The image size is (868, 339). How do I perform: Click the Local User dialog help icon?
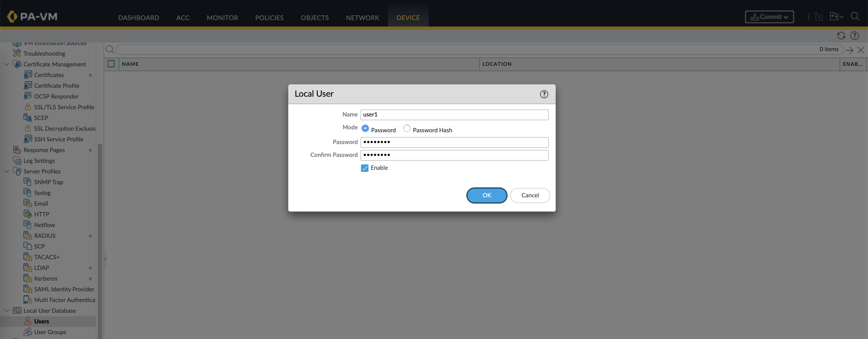[x=544, y=94]
